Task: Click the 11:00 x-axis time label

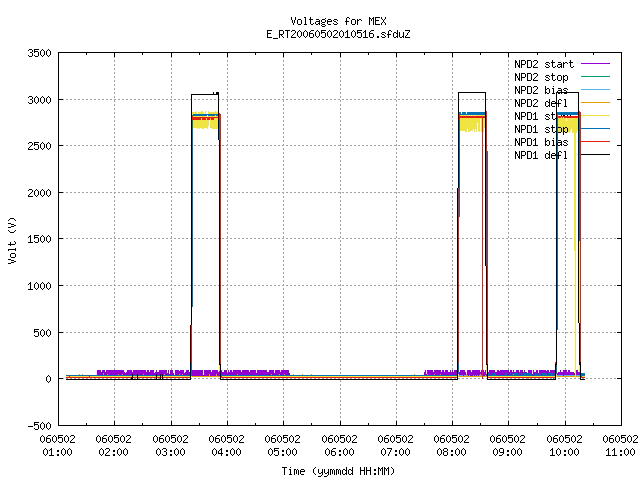Action: [621, 452]
